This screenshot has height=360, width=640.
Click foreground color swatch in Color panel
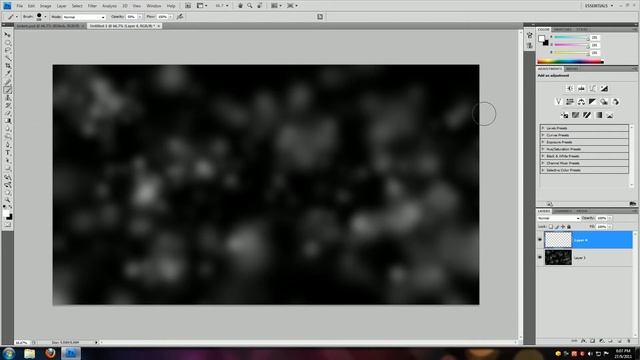tap(541, 39)
